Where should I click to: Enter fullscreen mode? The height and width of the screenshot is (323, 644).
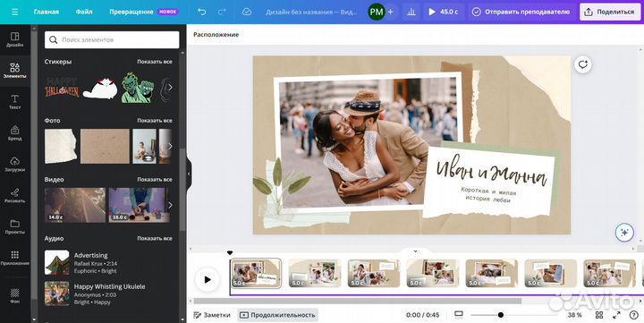coord(616,315)
